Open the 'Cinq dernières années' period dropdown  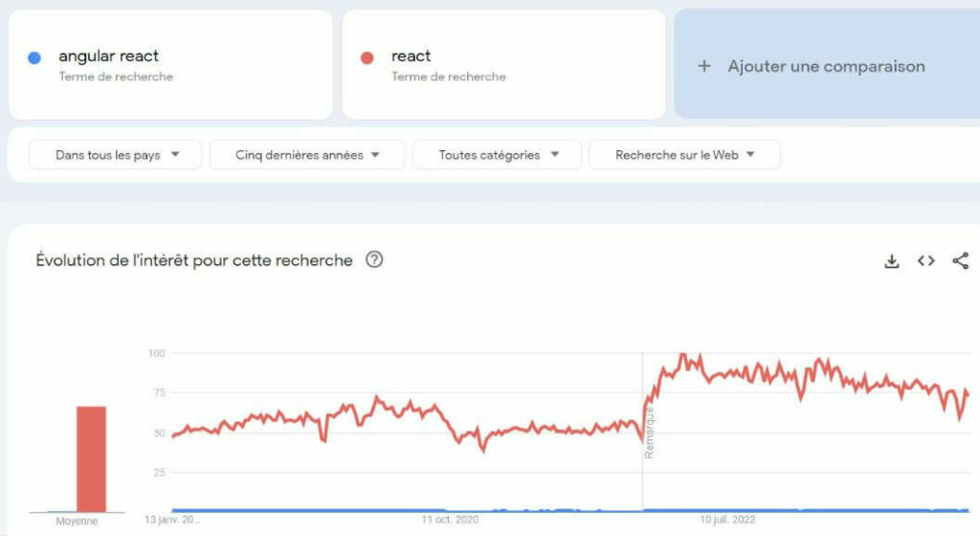(x=307, y=155)
